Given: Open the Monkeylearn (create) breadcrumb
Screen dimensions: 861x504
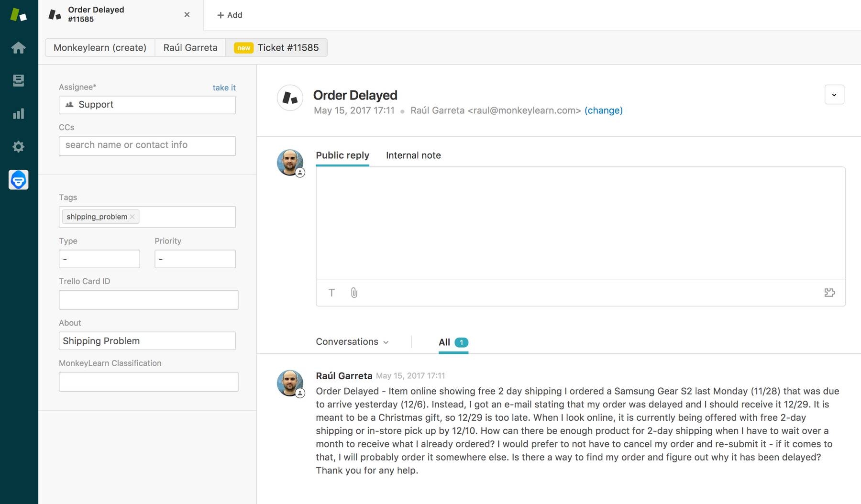Looking at the screenshot, I should click(x=100, y=47).
